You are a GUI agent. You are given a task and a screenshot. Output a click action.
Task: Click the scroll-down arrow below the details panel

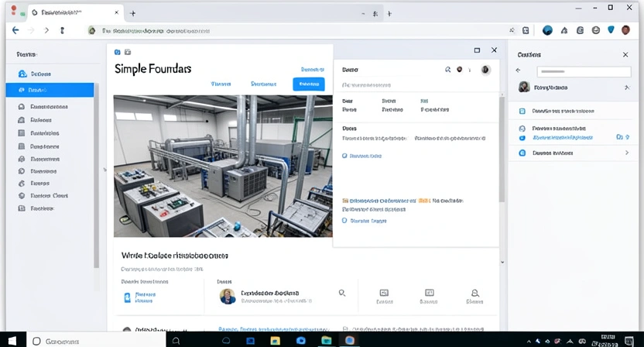pos(502,262)
